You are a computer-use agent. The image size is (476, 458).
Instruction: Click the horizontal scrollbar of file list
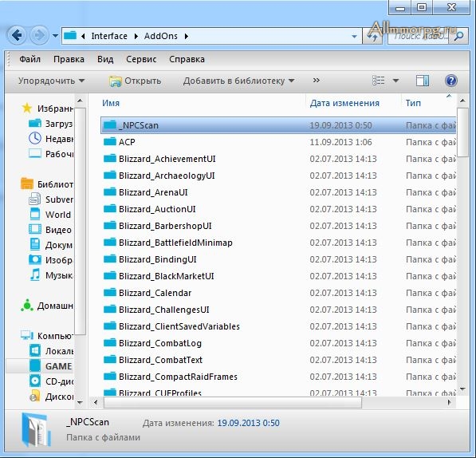tap(233, 402)
